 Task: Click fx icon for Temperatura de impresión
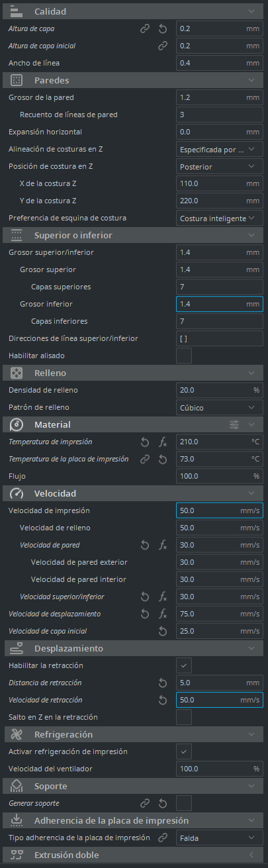point(162,442)
